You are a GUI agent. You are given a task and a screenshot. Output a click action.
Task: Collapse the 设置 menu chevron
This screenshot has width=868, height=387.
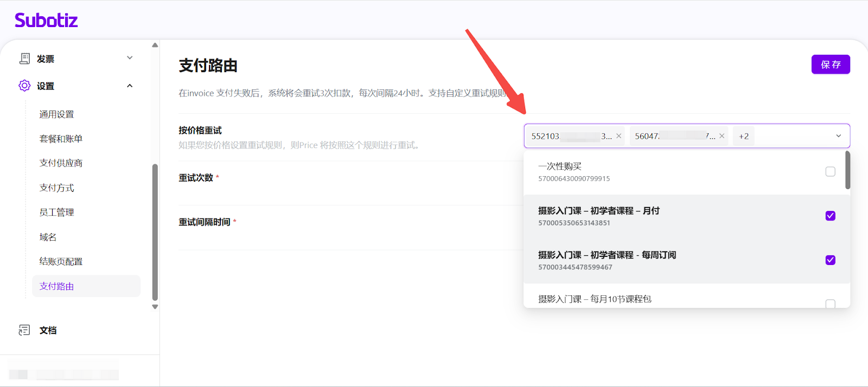130,86
